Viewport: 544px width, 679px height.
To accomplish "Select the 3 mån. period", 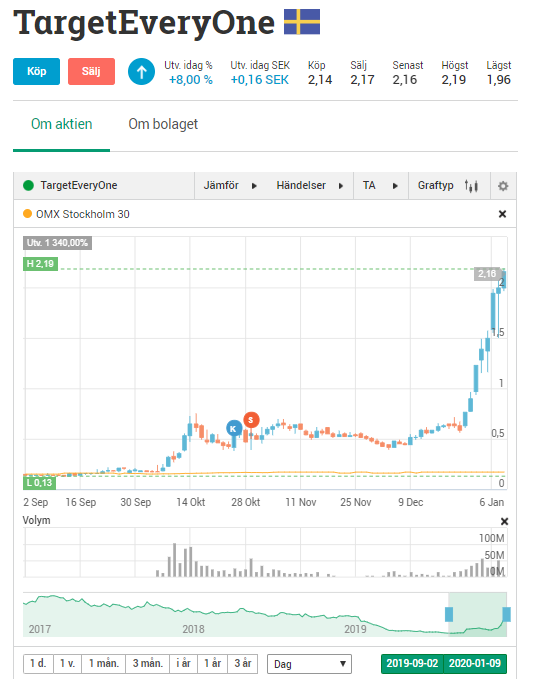I will (x=148, y=663).
